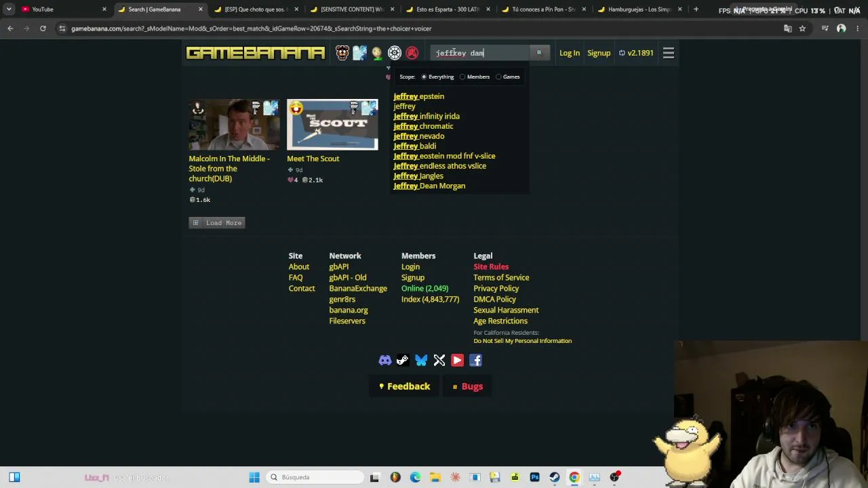Open the Malcolm In The Middle mod thumbnail
The image size is (868, 488).
point(234,125)
